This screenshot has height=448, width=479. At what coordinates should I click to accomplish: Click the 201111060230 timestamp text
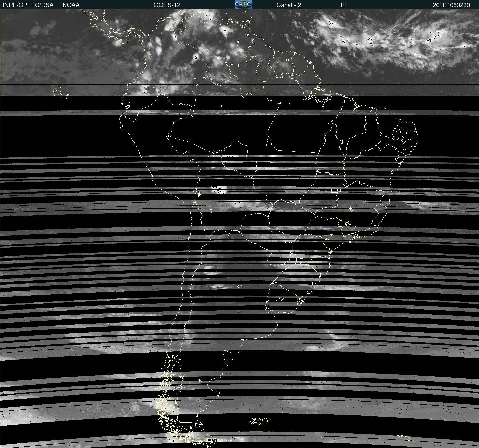(451, 5)
